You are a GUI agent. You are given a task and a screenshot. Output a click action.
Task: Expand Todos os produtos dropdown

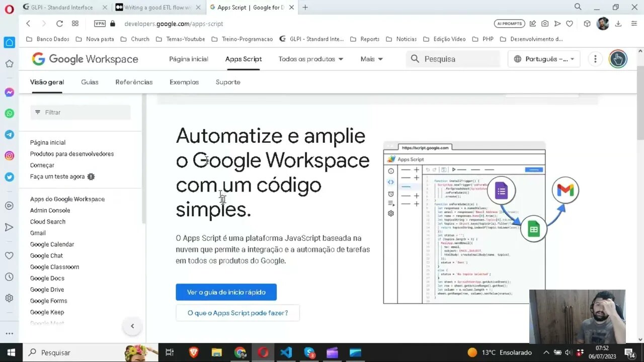pyautogui.click(x=311, y=59)
